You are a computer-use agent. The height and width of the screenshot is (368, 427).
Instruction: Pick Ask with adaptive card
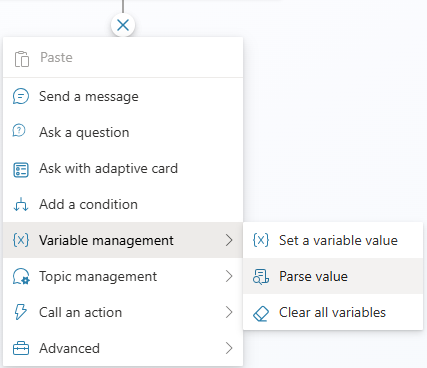[x=123, y=168]
